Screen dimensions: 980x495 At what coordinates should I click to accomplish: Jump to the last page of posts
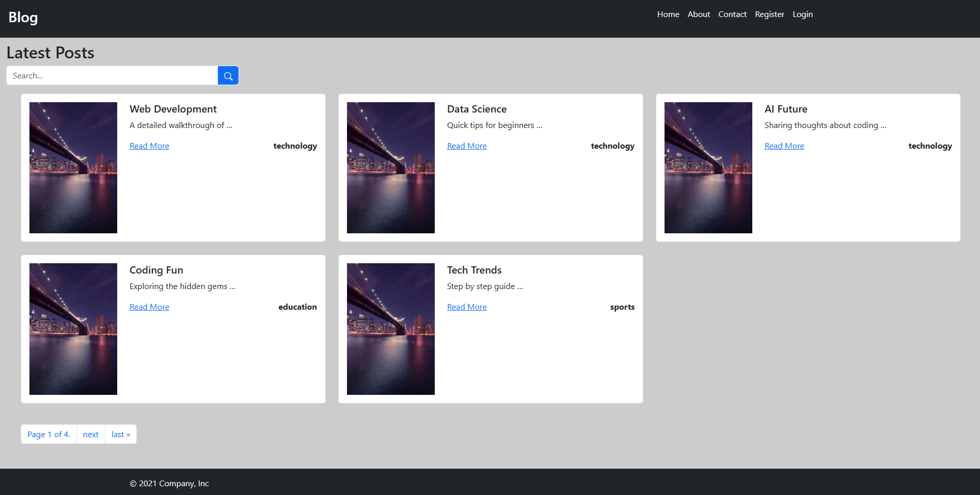121,435
